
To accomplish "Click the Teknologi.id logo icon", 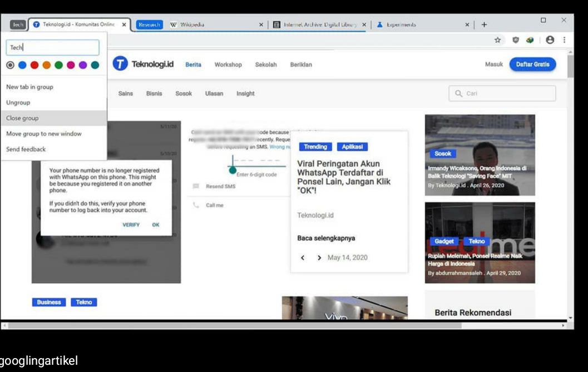I will click(120, 63).
